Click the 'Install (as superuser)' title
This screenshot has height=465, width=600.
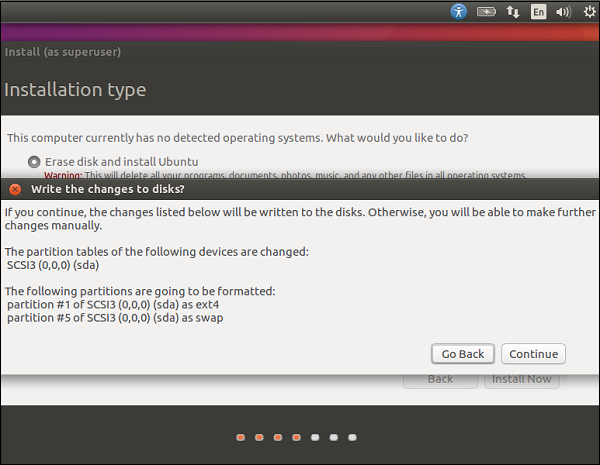(x=63, y=52)
